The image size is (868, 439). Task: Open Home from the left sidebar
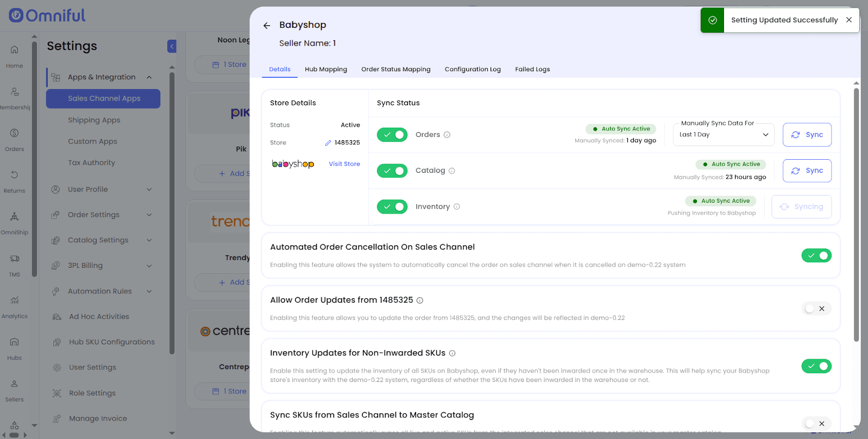point(15,56)
